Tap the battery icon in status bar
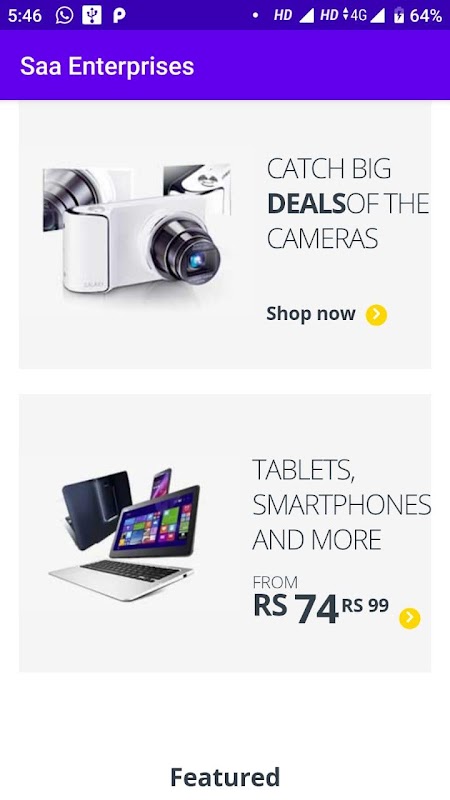The height and width of the screenshot is (800, 450). click(x=398, y=16)
